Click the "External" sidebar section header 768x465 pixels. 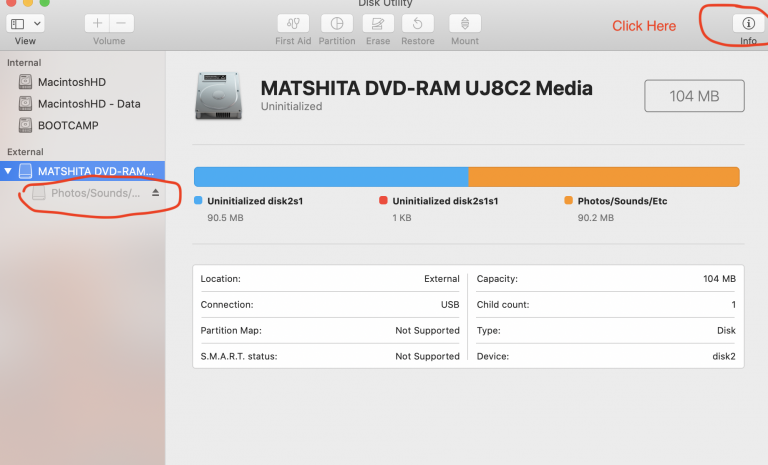pyautogui.click(x=25, y=152)
